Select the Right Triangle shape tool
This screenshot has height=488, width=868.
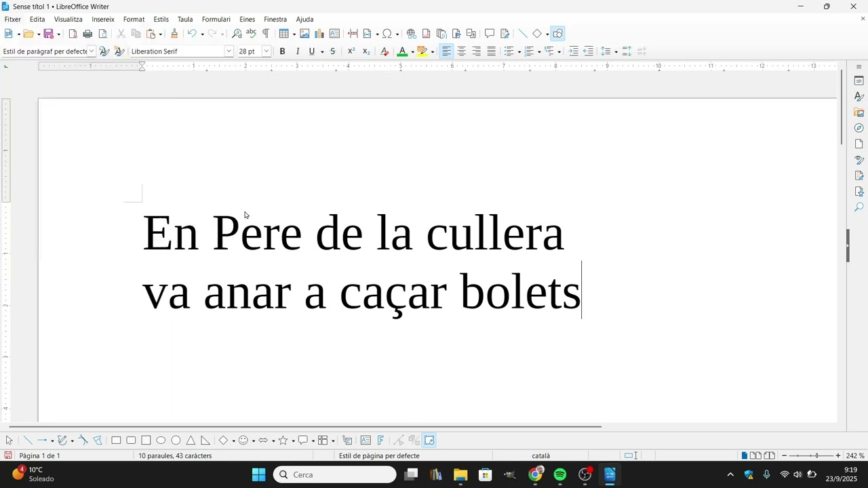coord(205,441)
